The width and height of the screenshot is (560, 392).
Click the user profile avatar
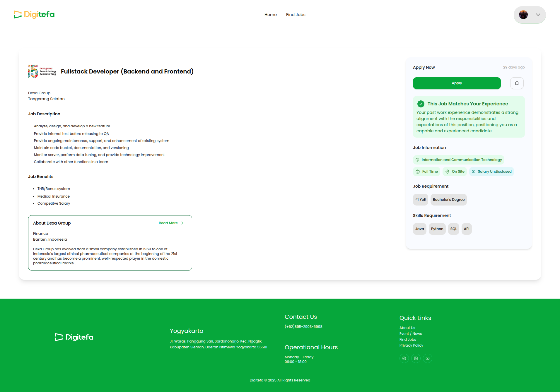click(523, 15)
